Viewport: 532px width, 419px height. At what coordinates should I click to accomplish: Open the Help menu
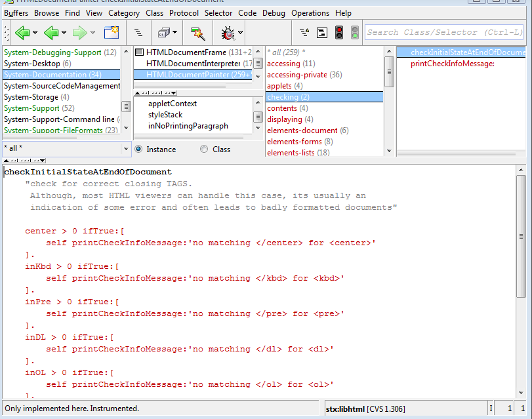click(x=343, y=13)
